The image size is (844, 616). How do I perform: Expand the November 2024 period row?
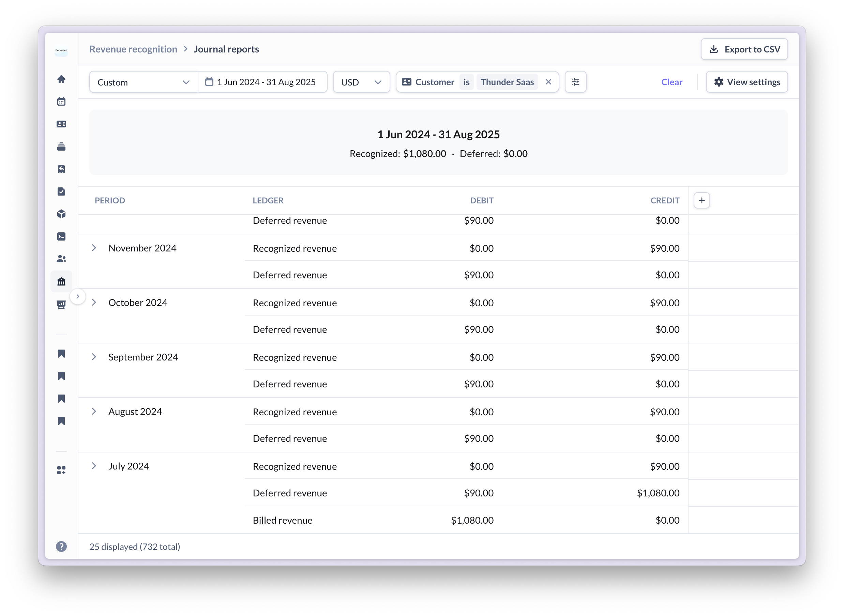[x=94, y=248]
